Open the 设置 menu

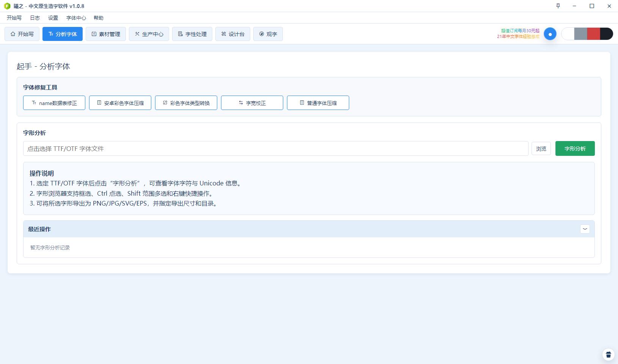[x=53, y=18]
